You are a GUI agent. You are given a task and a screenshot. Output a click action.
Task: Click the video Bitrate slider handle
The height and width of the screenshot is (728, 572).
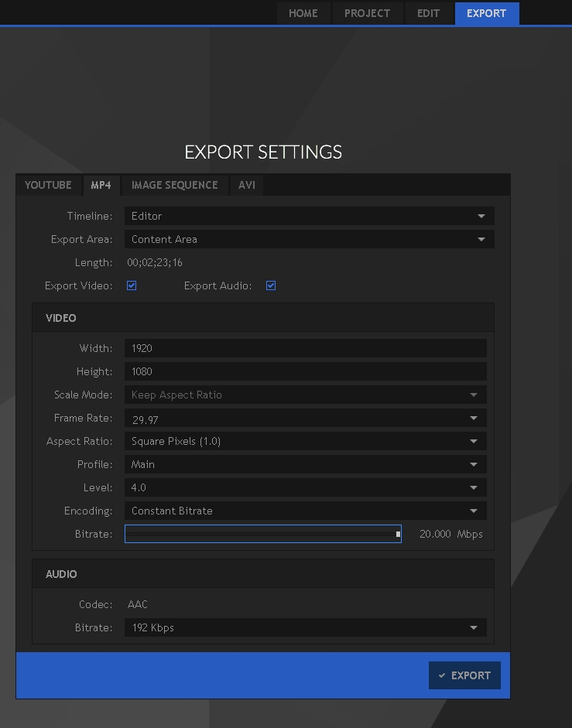[398, 534]
